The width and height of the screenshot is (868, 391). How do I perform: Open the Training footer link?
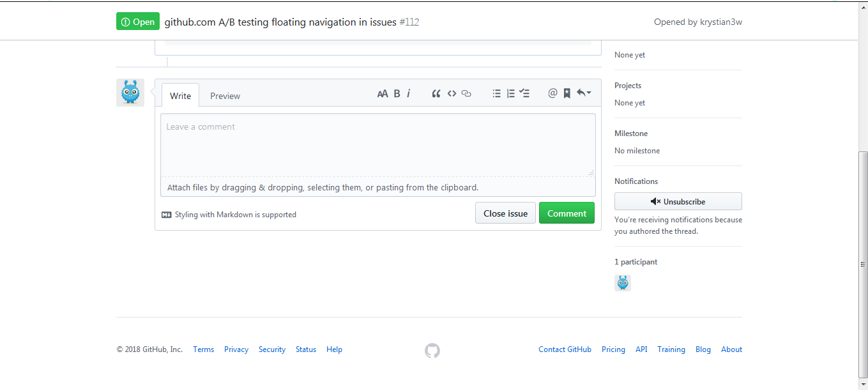[x=671, y=349]
